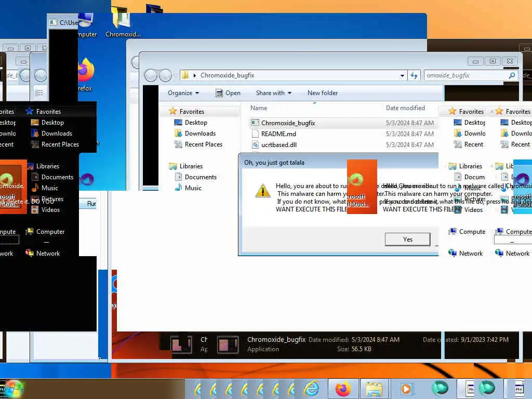The height and width of the screenshot is (399, 532).
Task: Click the Videos icon in the dark left pane
Action: pos(35,210)
